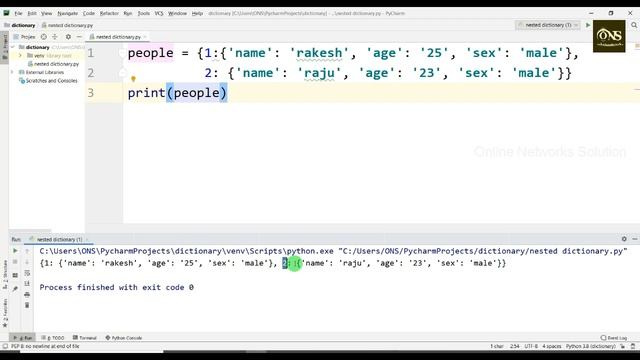The image size is (640, 360).
Task: Expand the venv folder
Action: pyautogui.click(x=20, y=56)
